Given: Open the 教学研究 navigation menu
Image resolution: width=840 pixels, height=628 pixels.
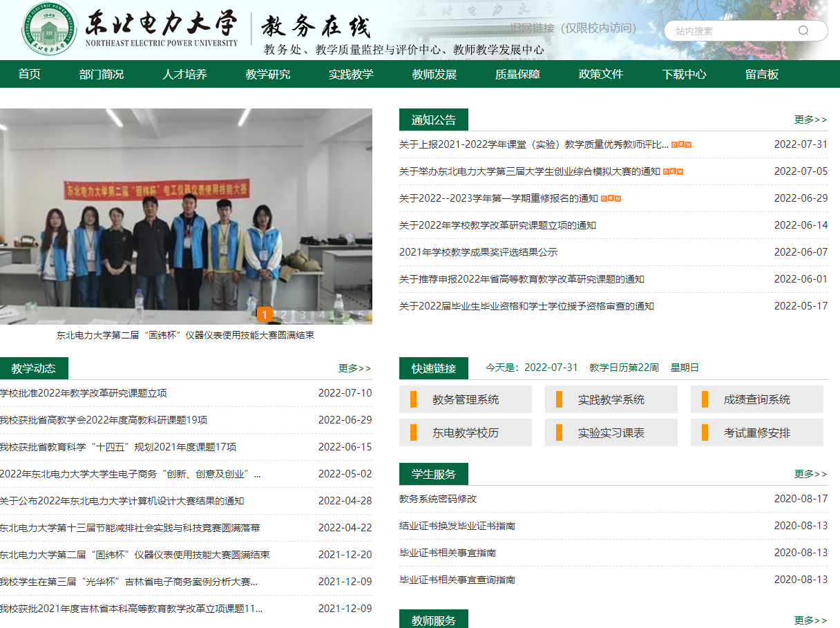Looking at the screenshot, I should pyautogui.click(x=268, y=73).
